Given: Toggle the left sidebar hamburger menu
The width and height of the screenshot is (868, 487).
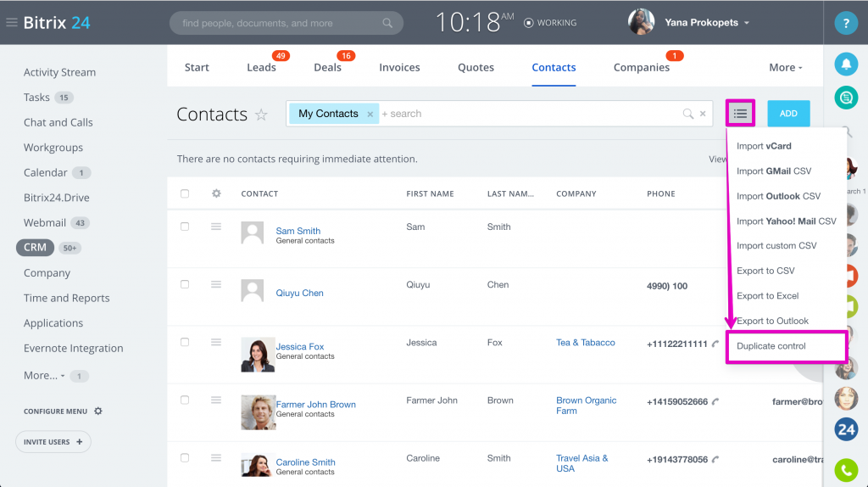Looking at the screenshot, I should pyautogui.click(x=12, y=23).
